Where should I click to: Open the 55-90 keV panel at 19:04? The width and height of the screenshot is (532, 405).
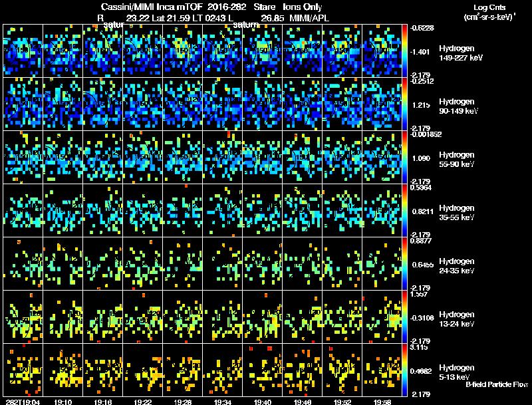(x=23, y=158)
